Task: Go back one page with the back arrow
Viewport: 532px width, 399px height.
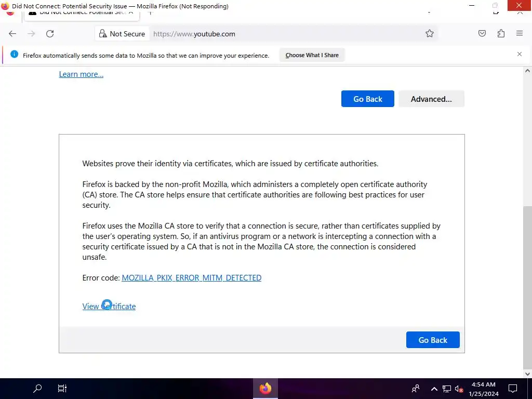Action: tap(12, 34)
